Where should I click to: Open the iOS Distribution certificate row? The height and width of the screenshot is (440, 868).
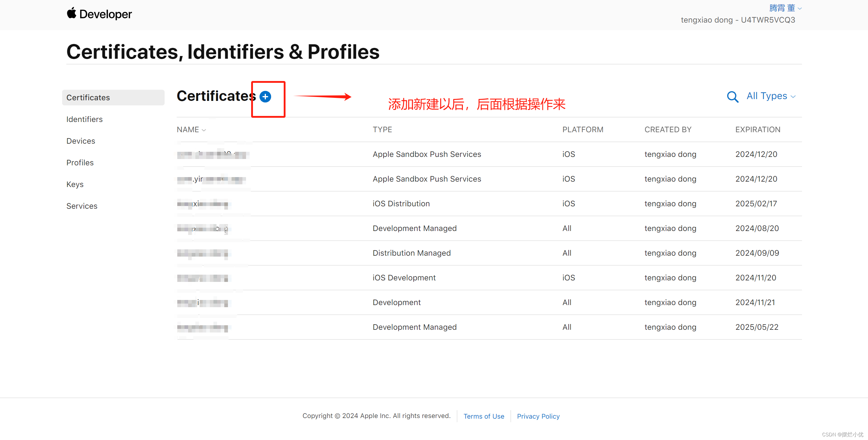(401, 204)
